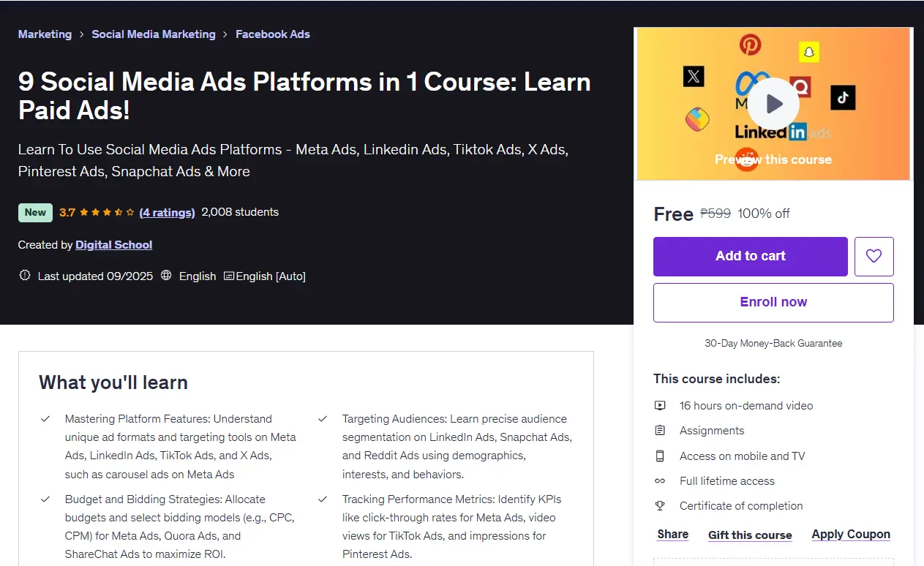The height and width of the screenshot is (566, 924).
Task: Click the star rating icons
Action: (107, 212)
